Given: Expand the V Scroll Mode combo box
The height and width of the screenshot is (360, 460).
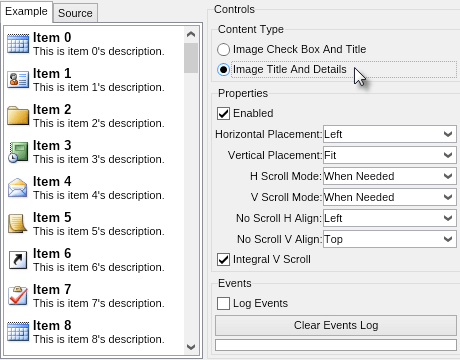Looking at the screenshot, I should coord(390,197).
